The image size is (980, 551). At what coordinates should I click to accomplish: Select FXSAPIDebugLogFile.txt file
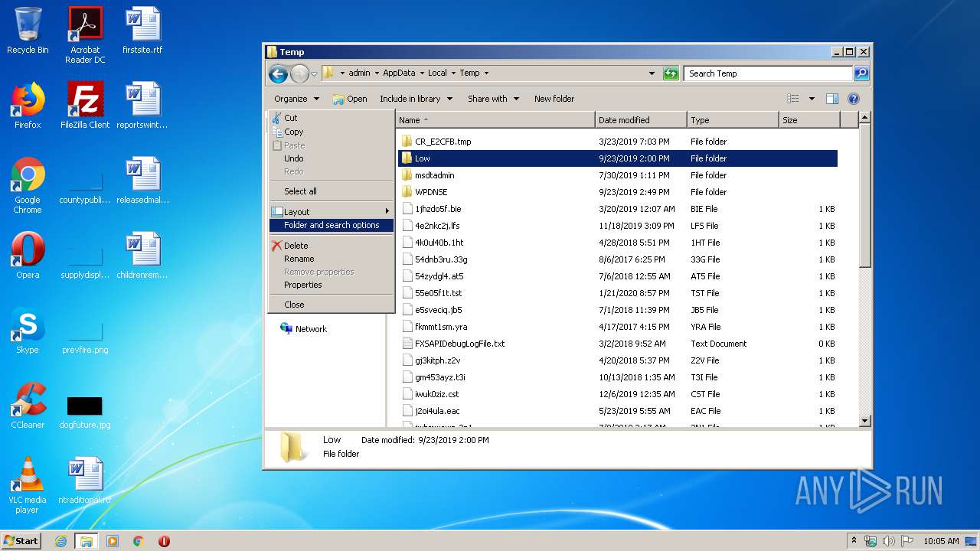[x=617, y=344]
